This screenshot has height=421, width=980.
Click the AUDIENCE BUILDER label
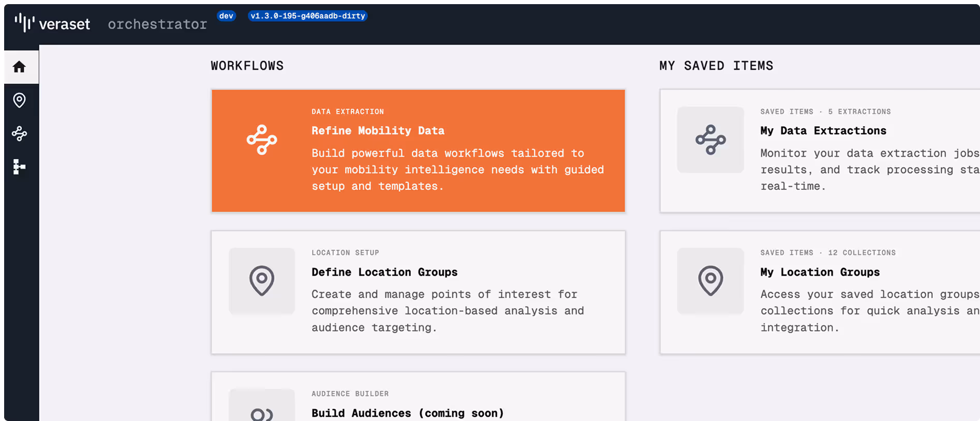point(350,394)
